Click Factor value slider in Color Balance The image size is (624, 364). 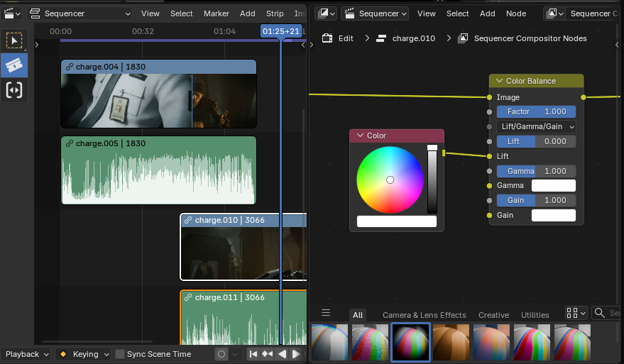(536, 112)
